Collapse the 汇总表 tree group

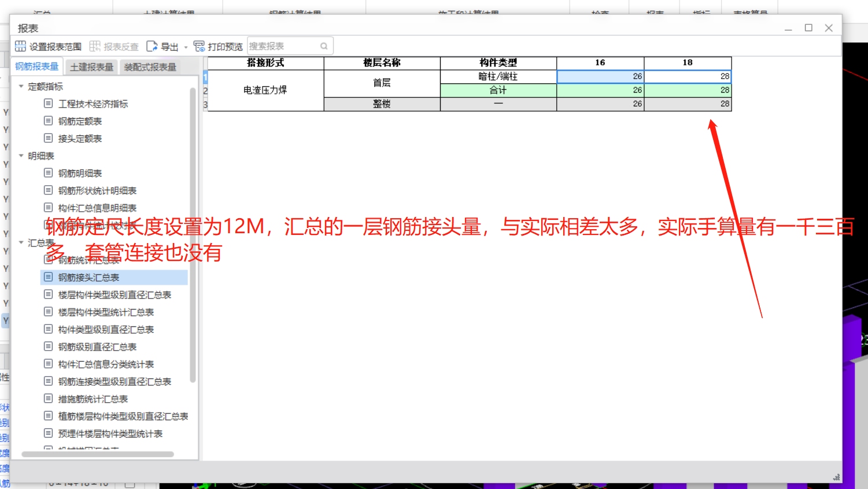21,242
